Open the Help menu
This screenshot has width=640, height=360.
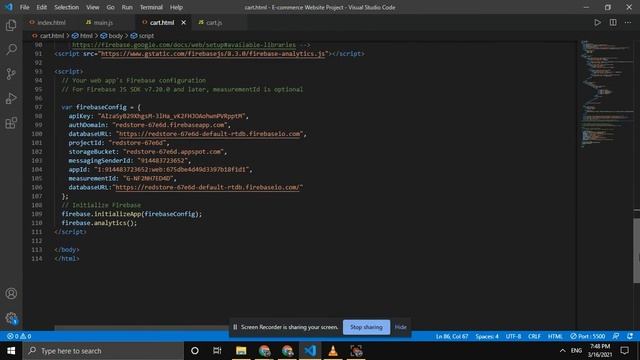click(176, 7)
